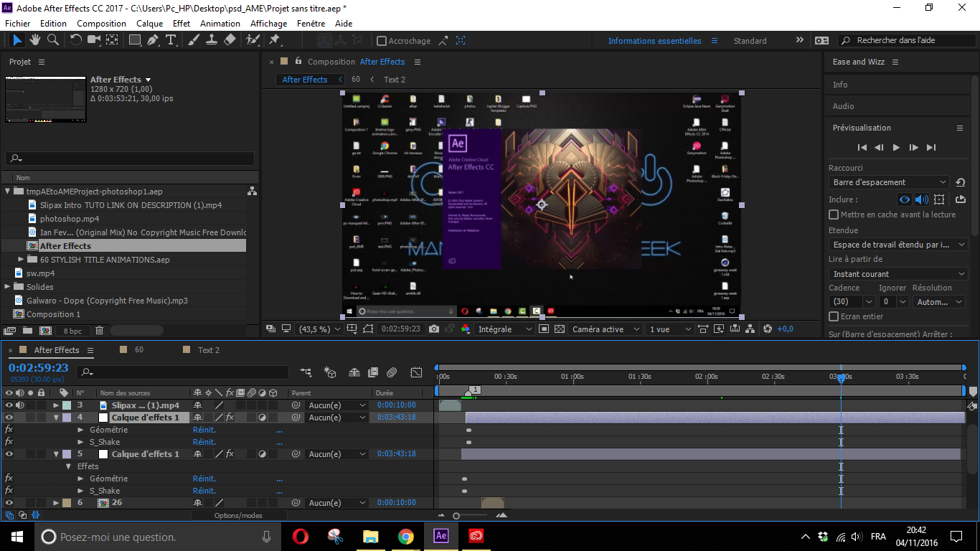Select the Zoom magnifier tool
This screenshot has height=551, width=980.
(53, 40)
